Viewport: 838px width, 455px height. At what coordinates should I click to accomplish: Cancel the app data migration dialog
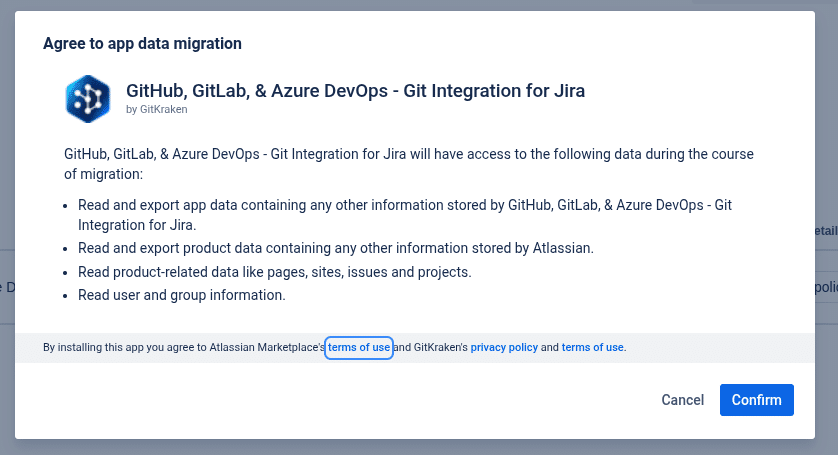pyautogui.click(x=682, y=400)
